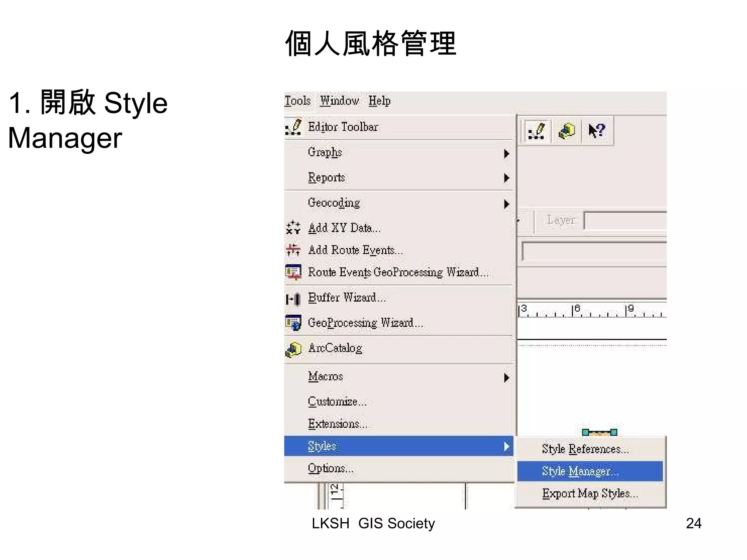The image size is (747, 560).
Task: Expand the Macros submenu arrow
Action: (506, 378)
